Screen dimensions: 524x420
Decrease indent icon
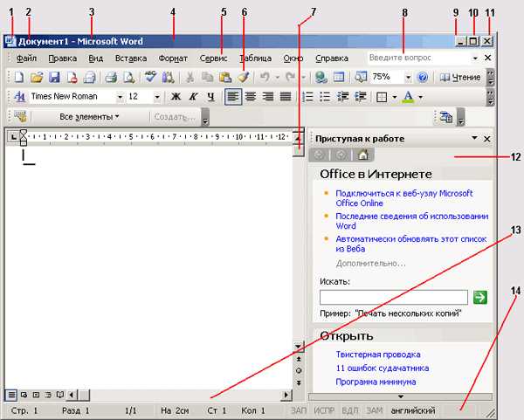click(x=342, y=97)
